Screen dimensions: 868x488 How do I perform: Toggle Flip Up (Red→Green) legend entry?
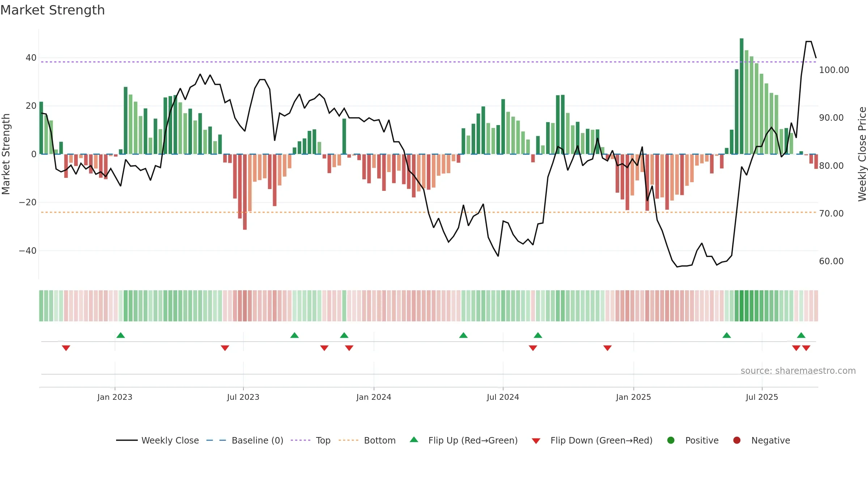tap(464, 440)
